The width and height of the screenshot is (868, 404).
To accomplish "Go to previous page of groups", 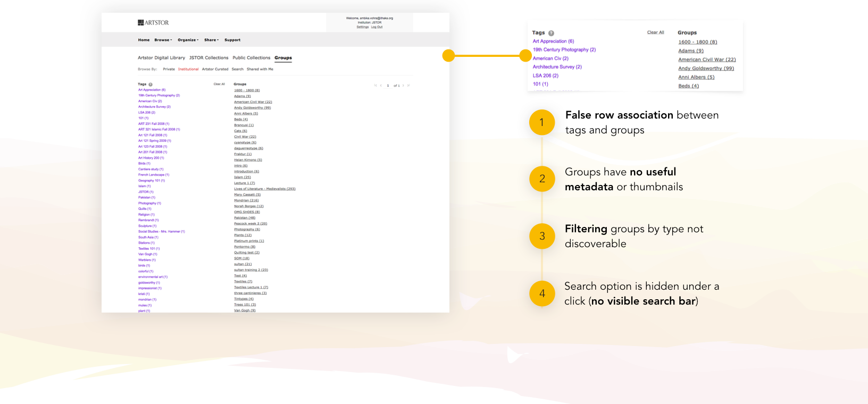I will [381, 86].
